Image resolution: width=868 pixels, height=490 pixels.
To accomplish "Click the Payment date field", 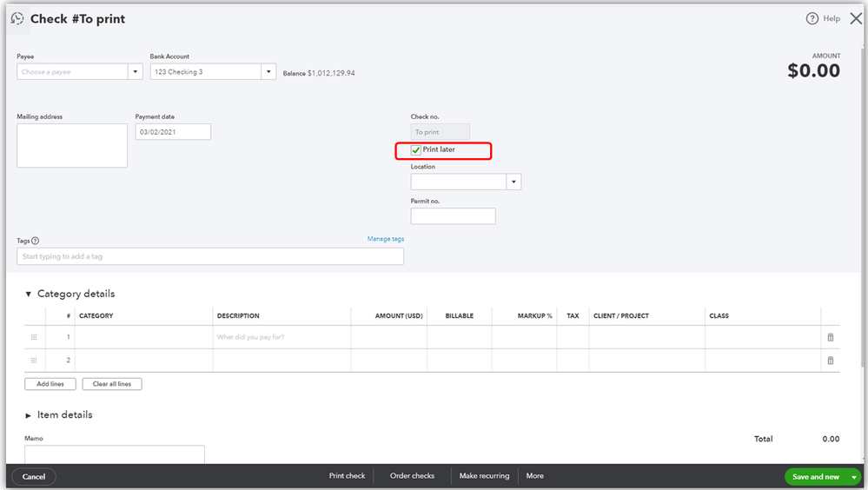I will pyautogui.click(x=173, y=132).
